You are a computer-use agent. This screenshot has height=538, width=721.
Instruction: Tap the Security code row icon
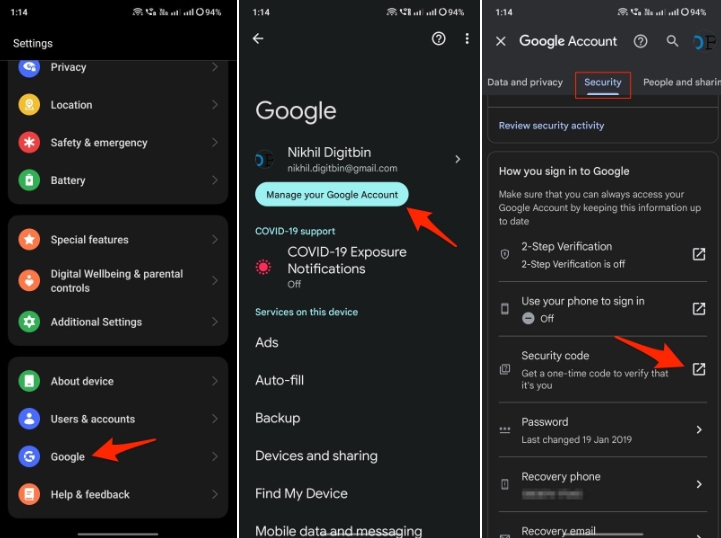tap(505, 369)
